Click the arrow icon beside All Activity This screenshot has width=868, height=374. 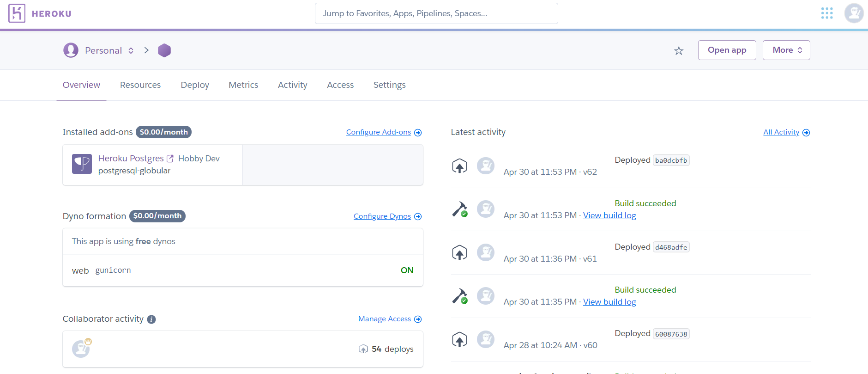click(x=806, y=133)
